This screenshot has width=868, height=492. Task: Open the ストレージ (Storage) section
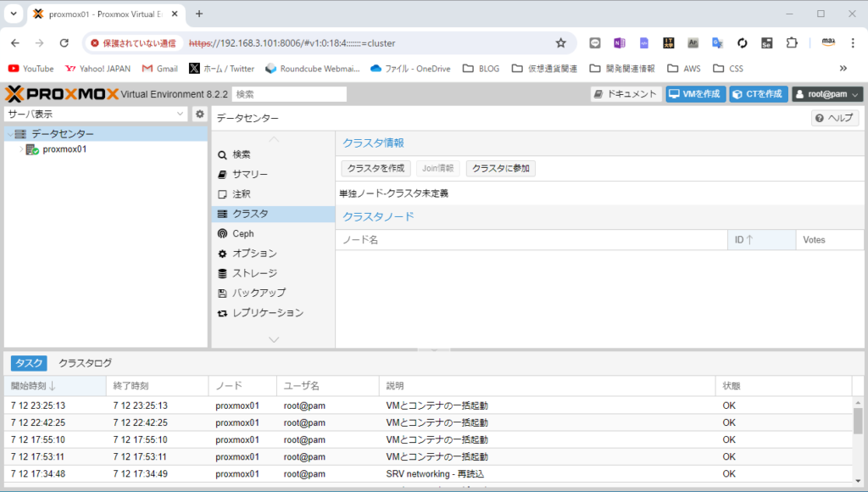pos(254,273)
